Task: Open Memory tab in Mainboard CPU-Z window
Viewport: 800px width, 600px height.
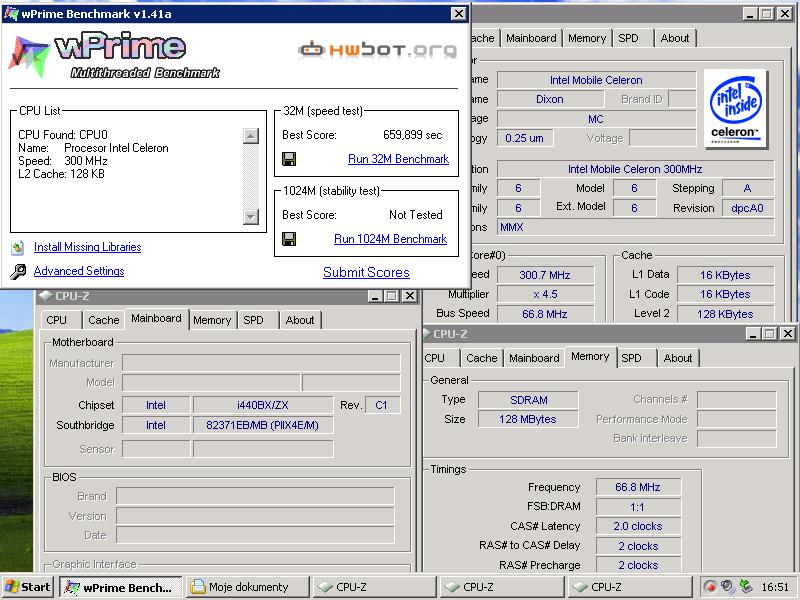Action: (212, 320)
